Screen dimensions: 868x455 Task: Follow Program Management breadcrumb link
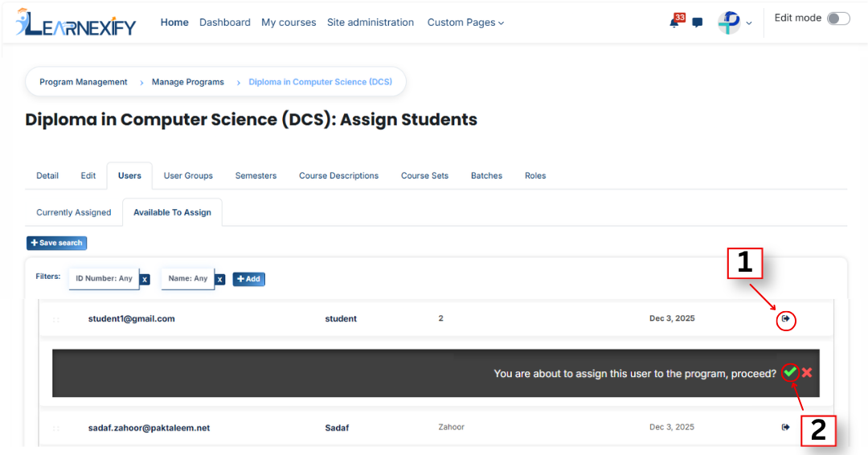[83, 82]
